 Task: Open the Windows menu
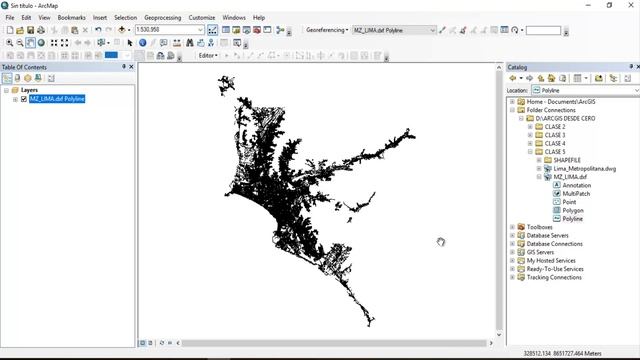click(x=234, y=18)
